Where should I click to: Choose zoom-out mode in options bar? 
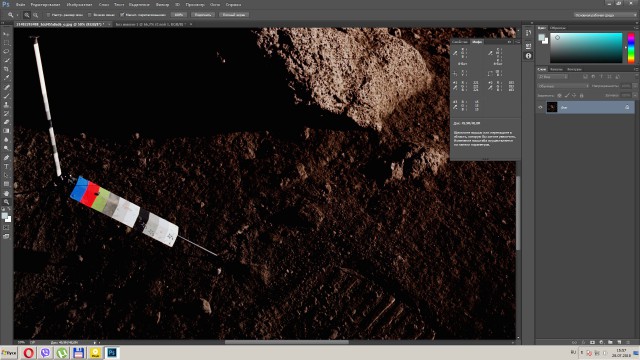pyautogui.click(x=36, y=15)
